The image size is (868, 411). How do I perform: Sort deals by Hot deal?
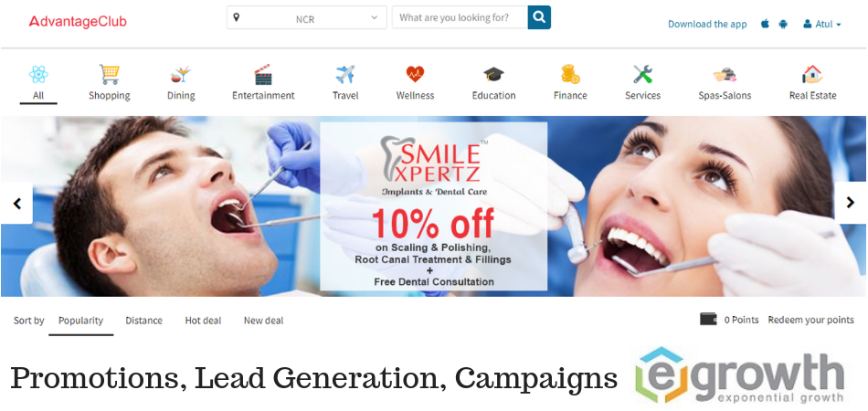[x=203, y=321]
